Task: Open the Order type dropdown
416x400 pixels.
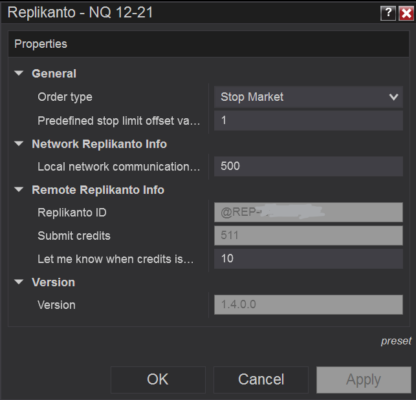Action: pyautogui.click(x=308, y=97)
